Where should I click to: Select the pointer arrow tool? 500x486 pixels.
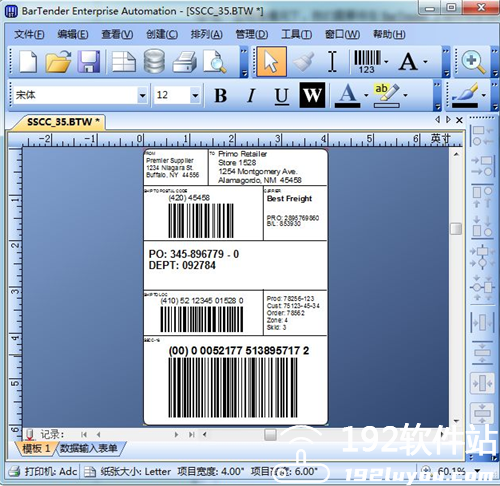(x=271, y=61)
